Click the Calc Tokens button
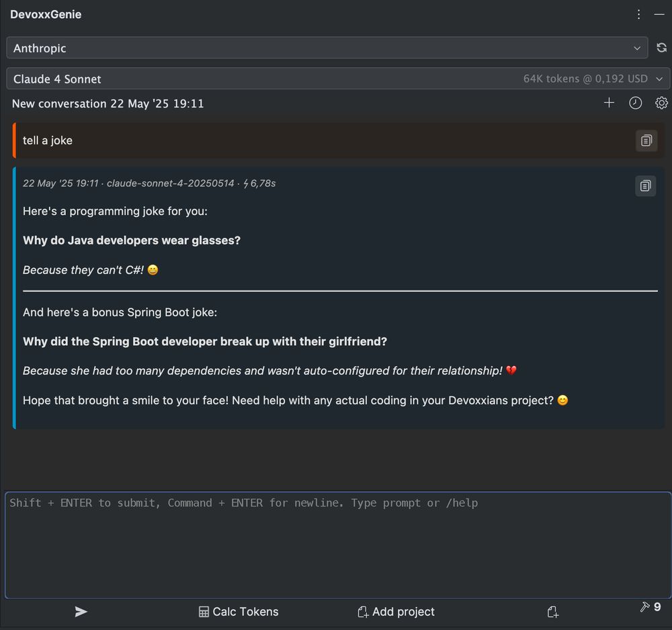 click(239, 612)
